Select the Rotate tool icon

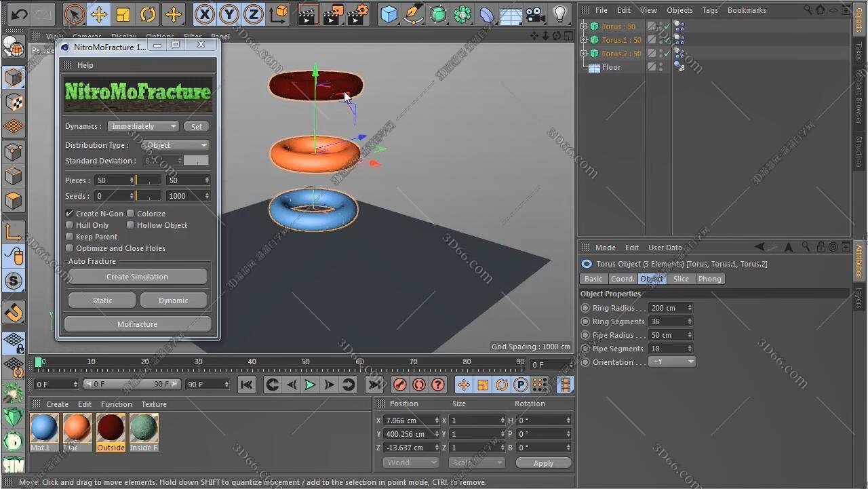(148, 14)
